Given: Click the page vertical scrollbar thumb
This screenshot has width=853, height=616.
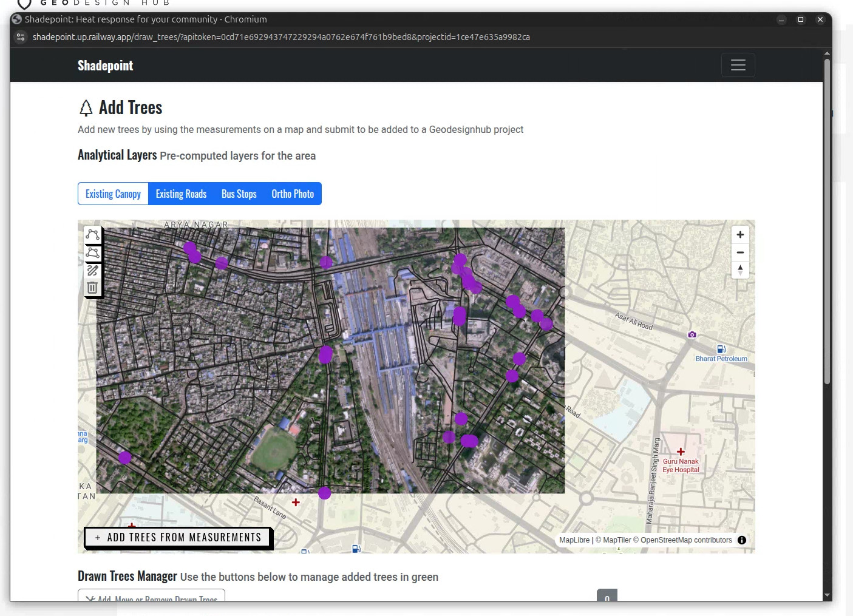Looking at the screenshot, I should (x=827, y=218).
